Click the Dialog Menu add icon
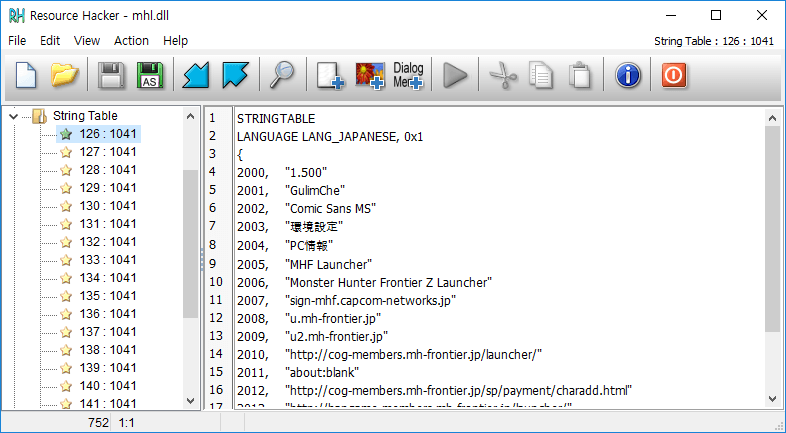Viewport: 786px width, 433px height. point(408,75)
